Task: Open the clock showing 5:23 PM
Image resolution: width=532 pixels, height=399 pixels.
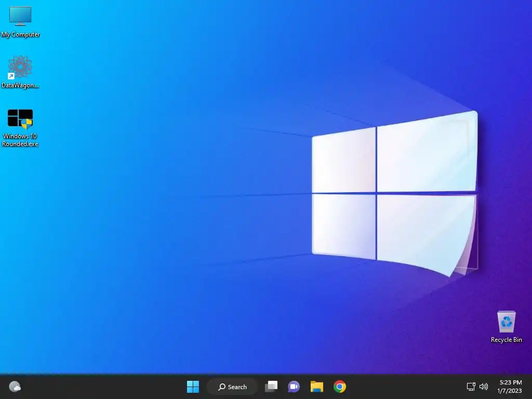Action: (510, 382)
